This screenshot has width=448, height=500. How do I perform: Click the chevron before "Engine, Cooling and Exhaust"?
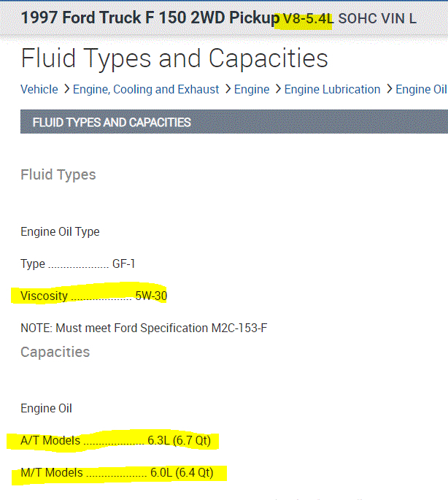click(x=66, y=90)
